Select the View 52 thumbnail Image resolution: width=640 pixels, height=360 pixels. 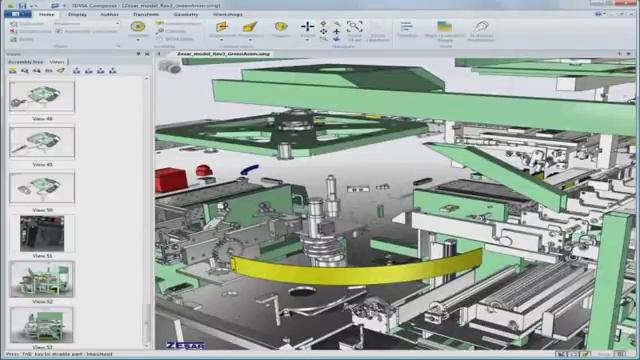(x=42, y=280)
